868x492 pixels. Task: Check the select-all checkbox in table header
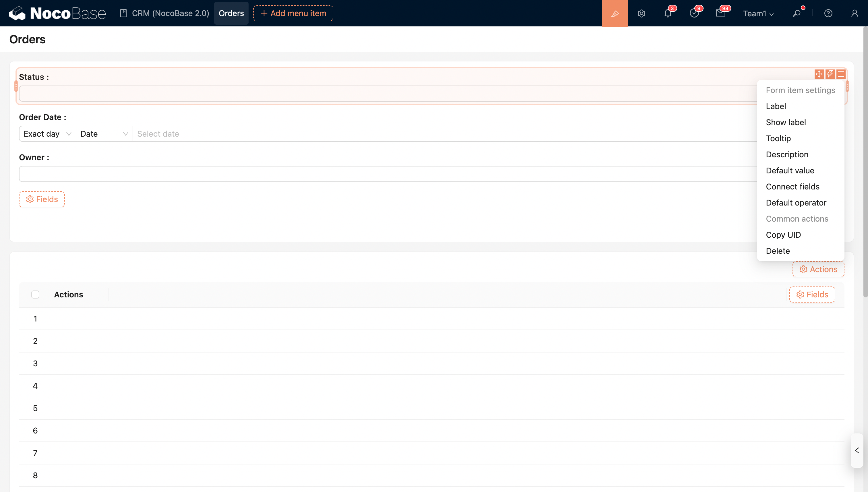click(35, 294)
